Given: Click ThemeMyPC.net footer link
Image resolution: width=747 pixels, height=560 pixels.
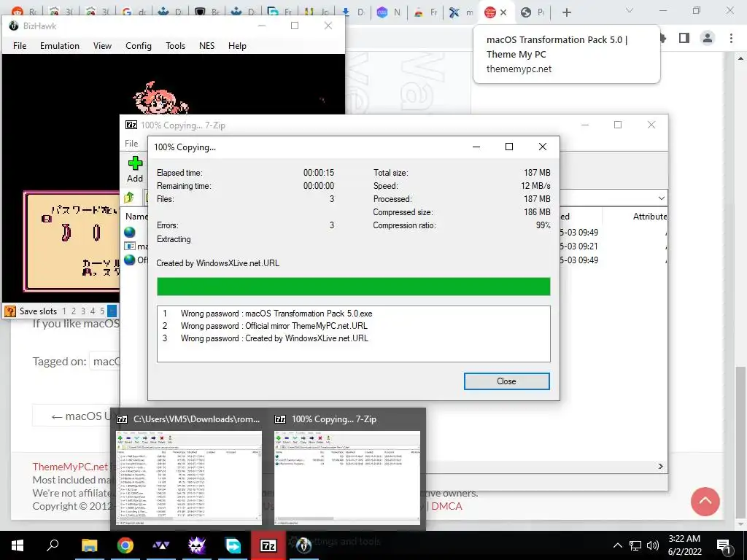Looking at the screenshot, I should pyautogui.click(x=70, y=466).
